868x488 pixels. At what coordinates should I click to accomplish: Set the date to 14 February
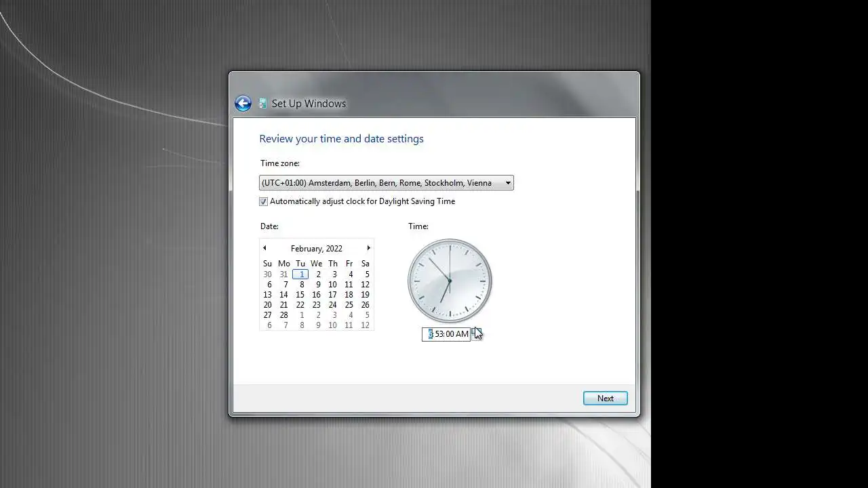click(284, 295)
